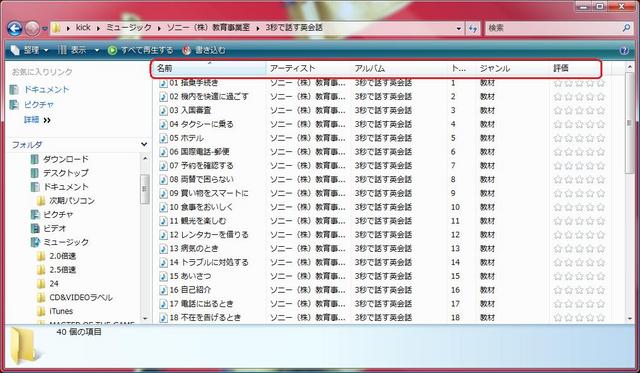Click the kick breadcrumb
The image size is (640, 373).
83,27
